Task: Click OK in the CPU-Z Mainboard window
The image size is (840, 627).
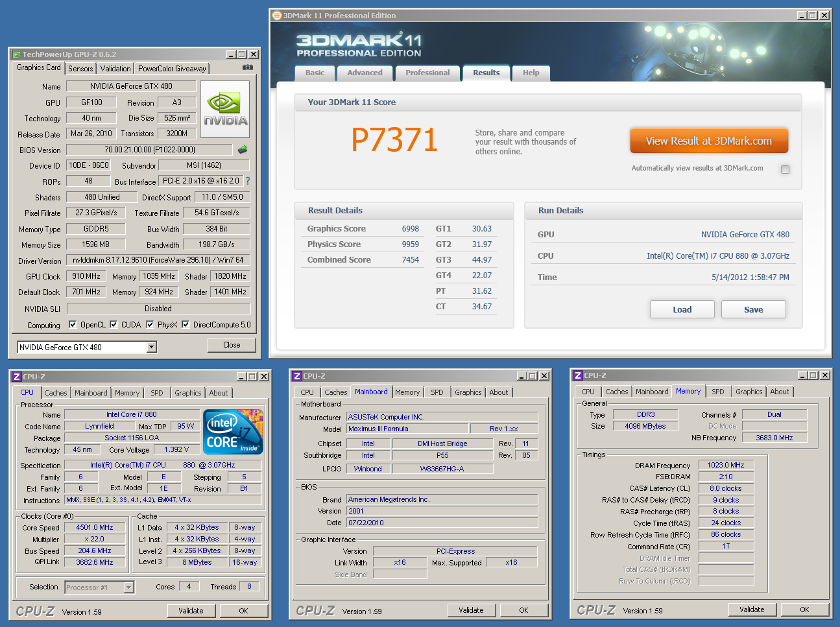Action: (523, 610)
